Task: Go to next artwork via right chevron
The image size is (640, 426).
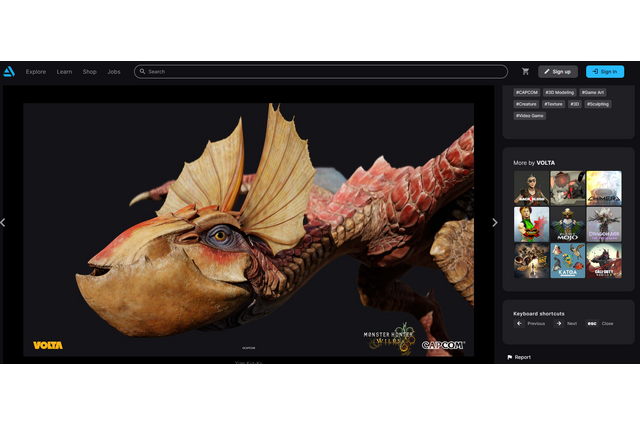Action: point(495,222)
